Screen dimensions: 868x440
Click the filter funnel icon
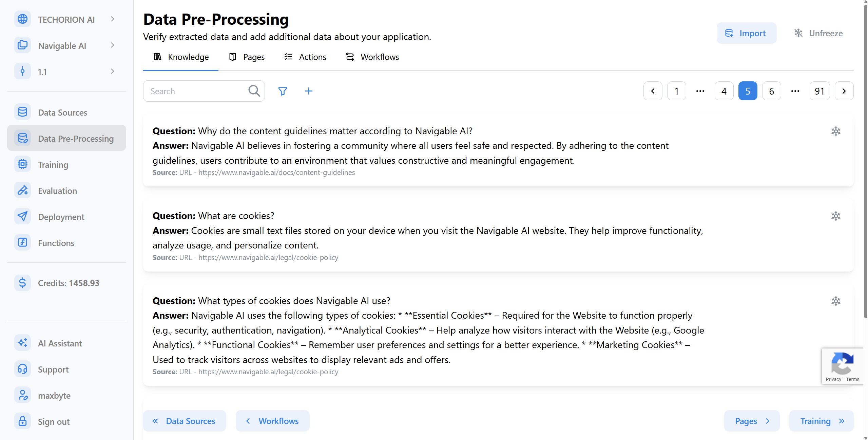(282, 91)
